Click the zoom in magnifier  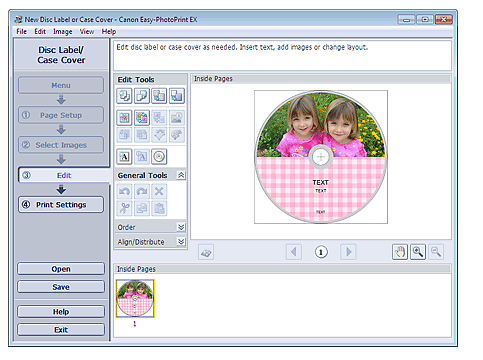tap(418, 252)
